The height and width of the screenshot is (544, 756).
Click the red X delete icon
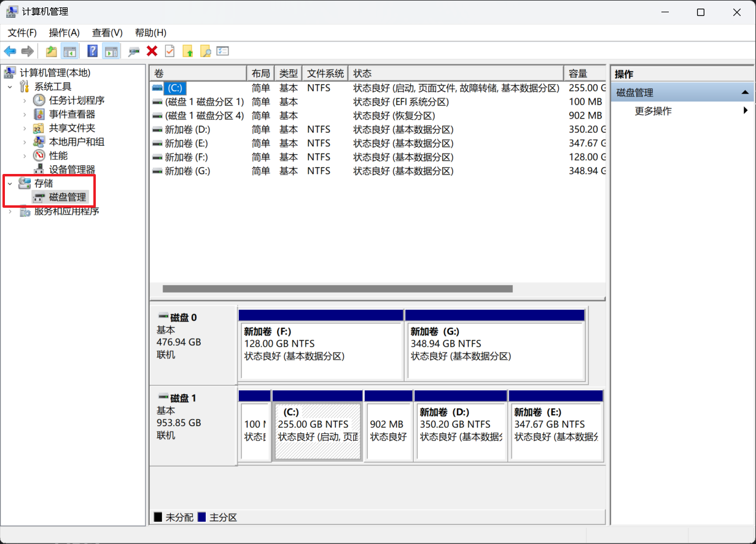tap(152, 51)
